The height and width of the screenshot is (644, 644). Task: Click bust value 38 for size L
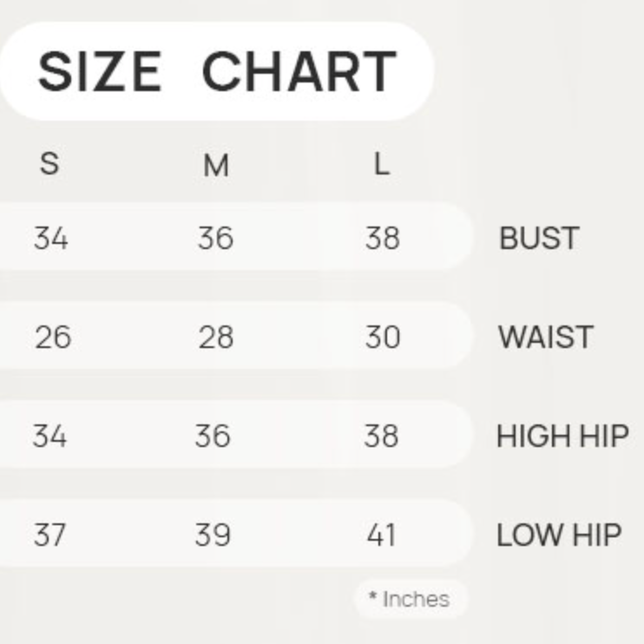pyautogui.click(x=382, y=238)
